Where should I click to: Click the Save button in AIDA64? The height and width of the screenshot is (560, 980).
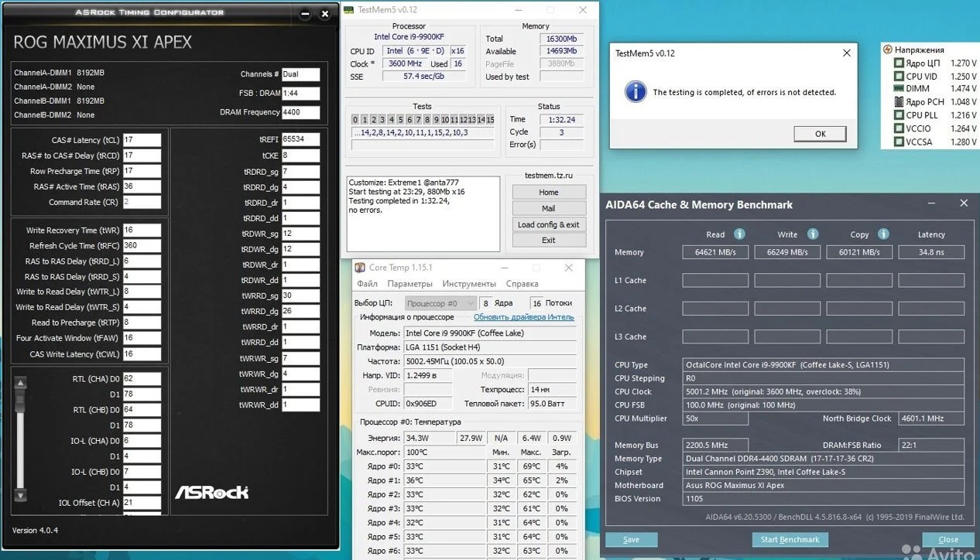[x=631, y=540]
